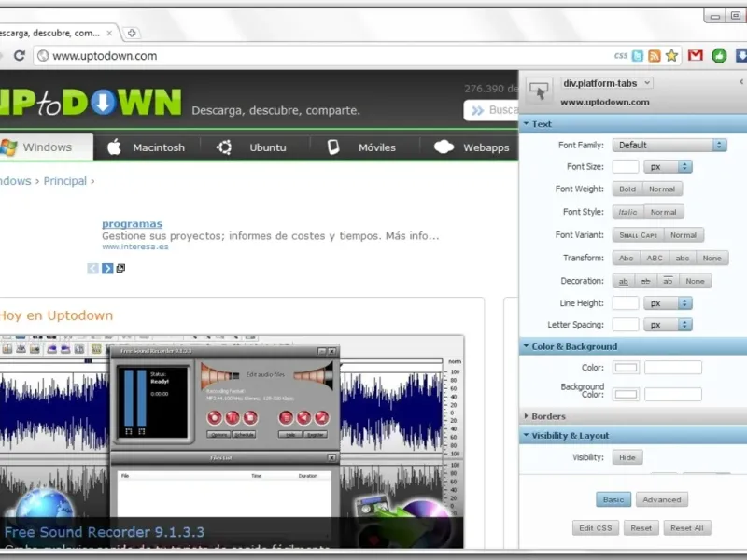The height and width of the screenshot is (560, 747).
Task: Switch to Basic mode
Action: (x=613, y=499)
